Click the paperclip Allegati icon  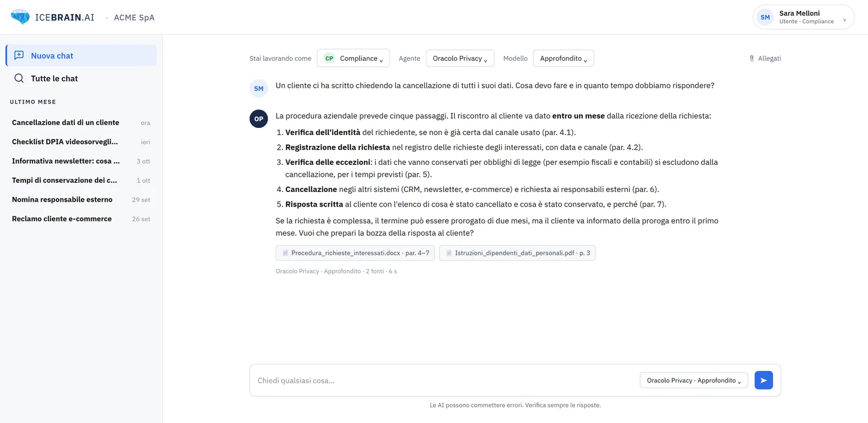click(x=752, y=59)
